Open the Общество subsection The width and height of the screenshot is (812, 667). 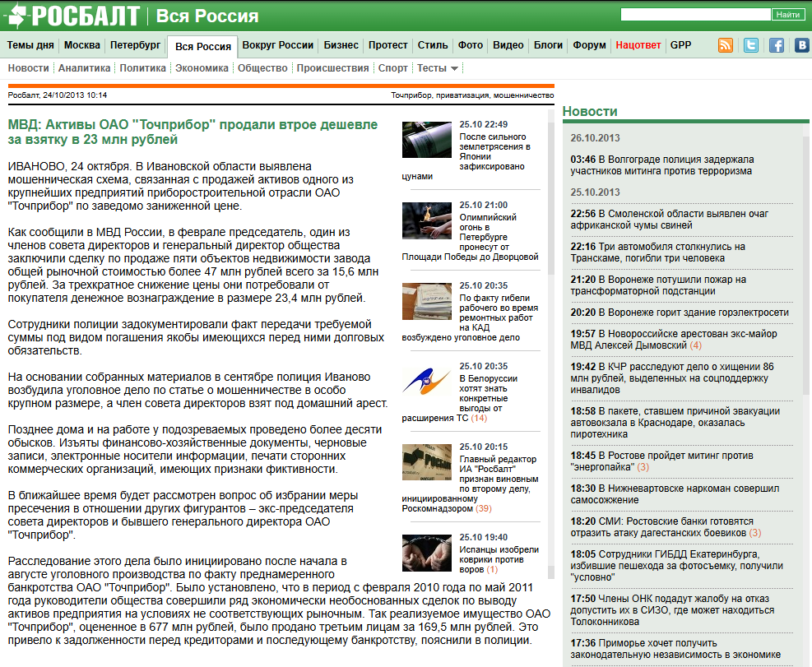coord(262,67)
